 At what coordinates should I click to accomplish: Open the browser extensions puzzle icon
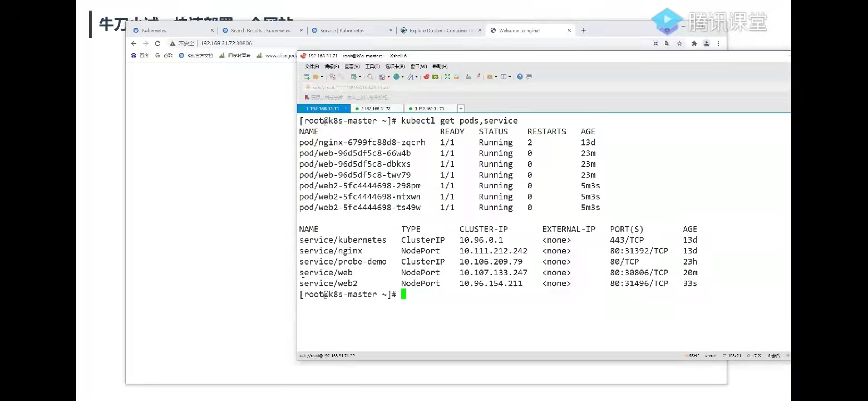pos(694,43)
